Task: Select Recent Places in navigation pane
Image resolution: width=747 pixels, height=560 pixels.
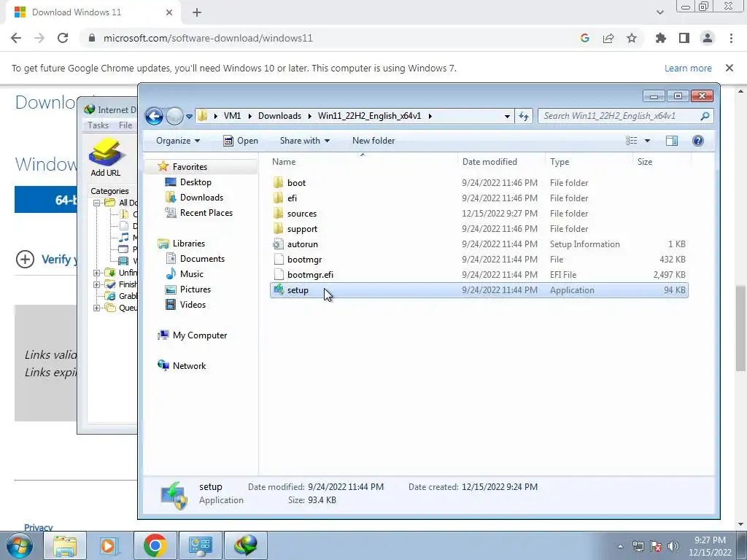Action: click(206, 212)
